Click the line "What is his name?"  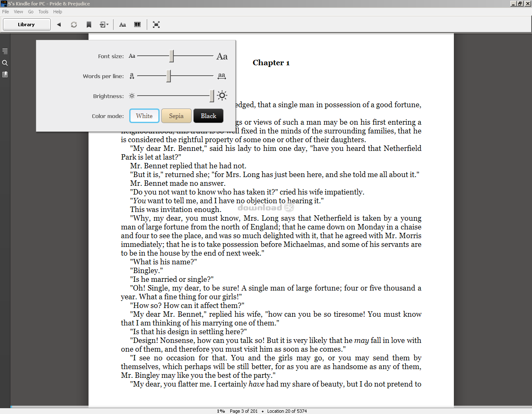click(163, 262)
